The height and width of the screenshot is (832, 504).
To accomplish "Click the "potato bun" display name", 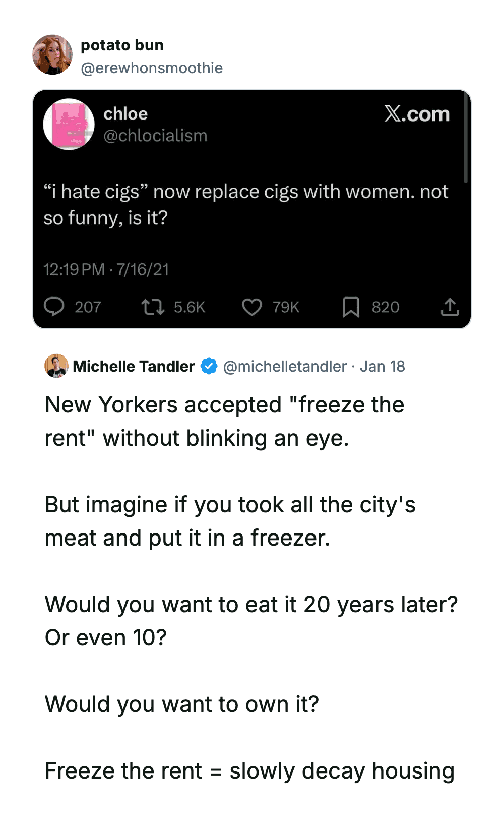I will point(122,45).
